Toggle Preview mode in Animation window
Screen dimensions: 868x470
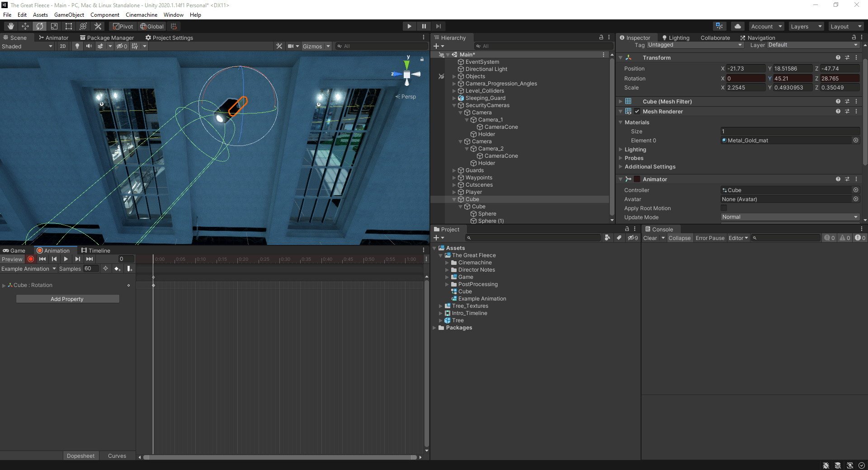tap(12, 259)
